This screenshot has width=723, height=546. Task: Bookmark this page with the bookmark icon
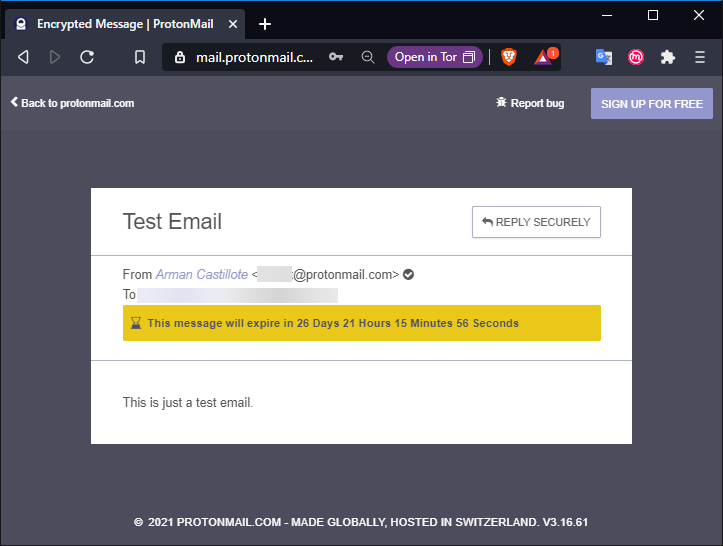[x=140, y=57]
